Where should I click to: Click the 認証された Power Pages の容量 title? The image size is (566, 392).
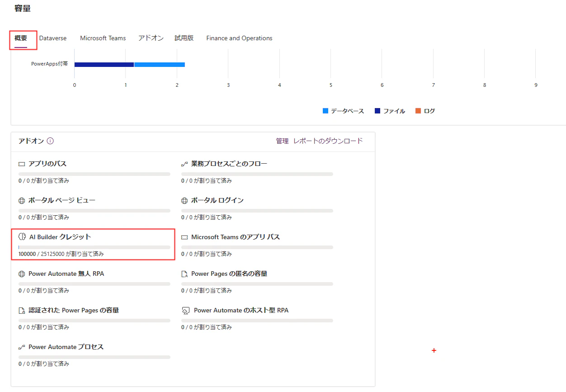pyautogui.click(x=74, y=310)
